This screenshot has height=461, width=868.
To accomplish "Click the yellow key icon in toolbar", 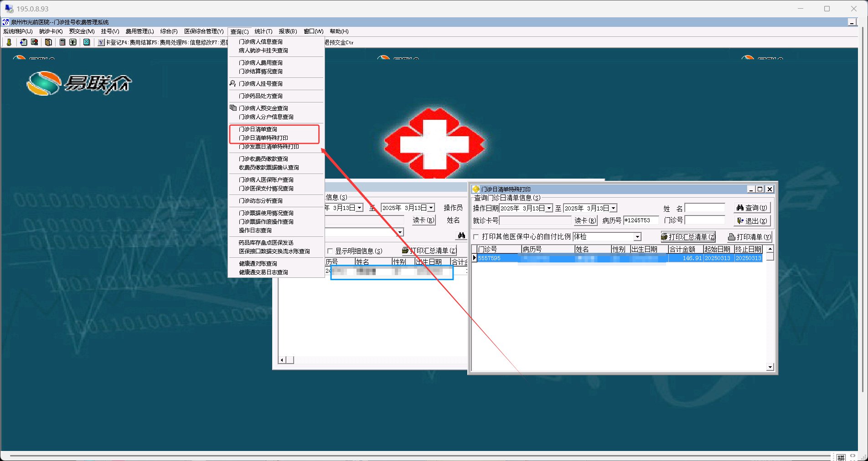I will tap(9, 42).
